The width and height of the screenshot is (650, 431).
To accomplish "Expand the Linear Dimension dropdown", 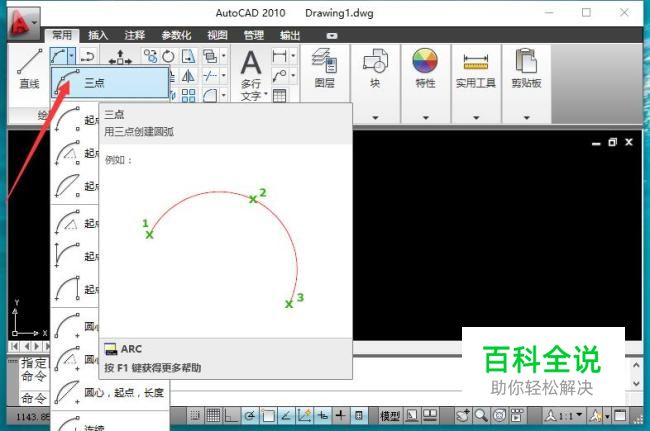I will click(293, 56).
